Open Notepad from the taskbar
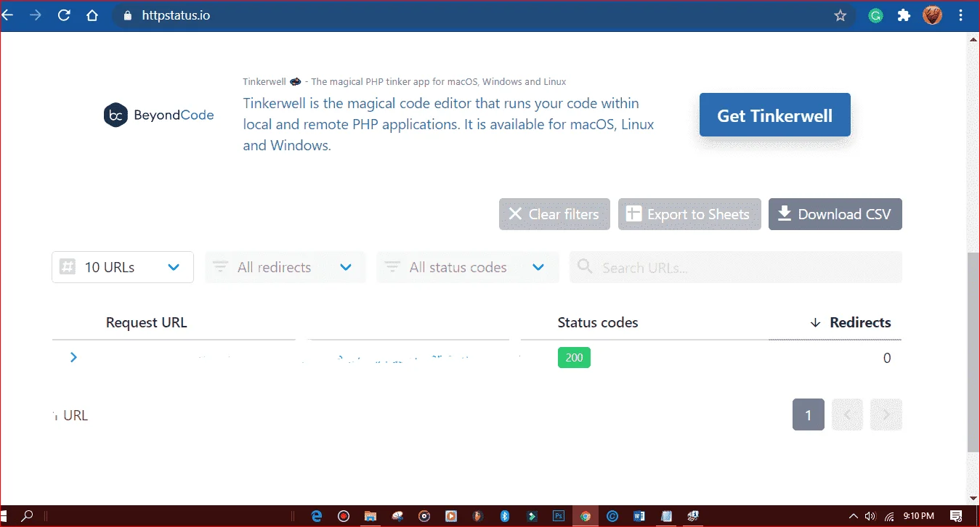The height and width of the screenshot is (527, 980). point(666,516)
